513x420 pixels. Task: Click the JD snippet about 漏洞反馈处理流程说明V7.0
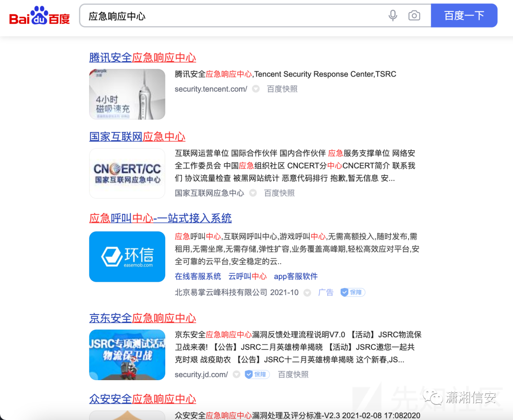298,347
